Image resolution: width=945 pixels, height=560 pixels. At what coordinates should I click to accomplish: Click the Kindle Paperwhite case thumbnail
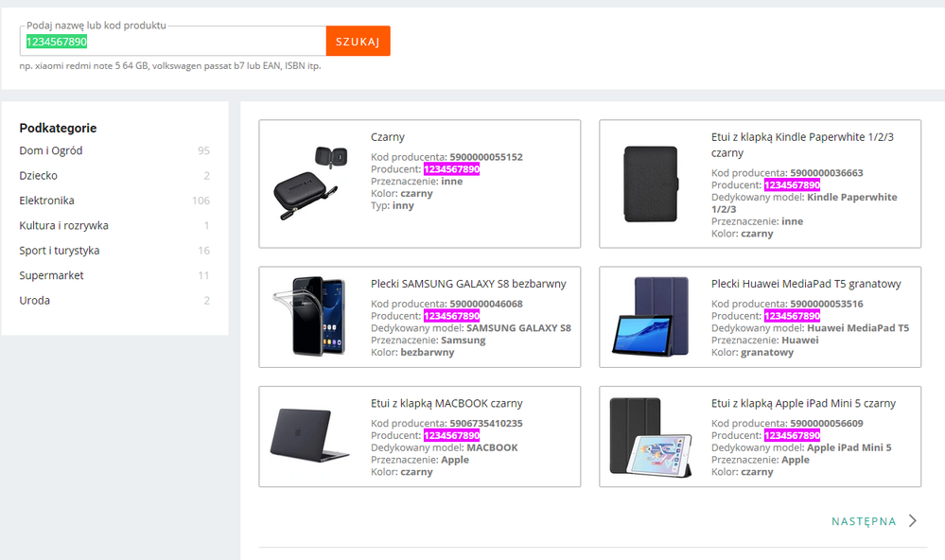pos(650,184)
